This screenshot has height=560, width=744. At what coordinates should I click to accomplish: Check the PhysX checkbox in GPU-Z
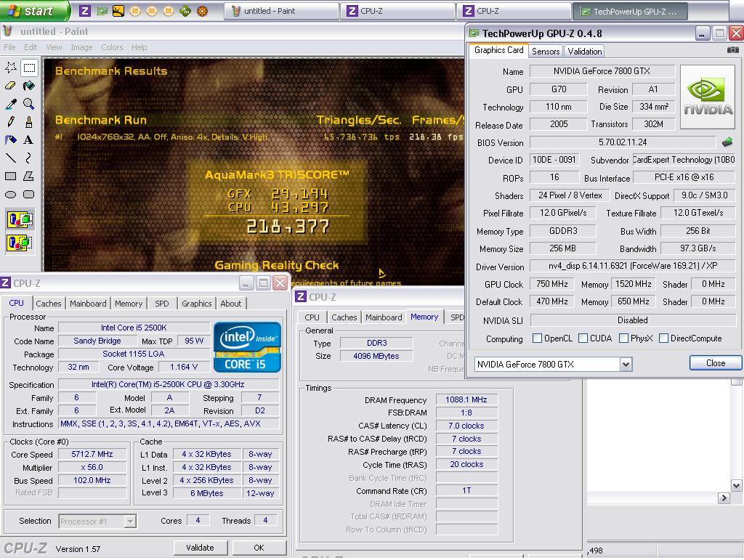coord(624,338)
